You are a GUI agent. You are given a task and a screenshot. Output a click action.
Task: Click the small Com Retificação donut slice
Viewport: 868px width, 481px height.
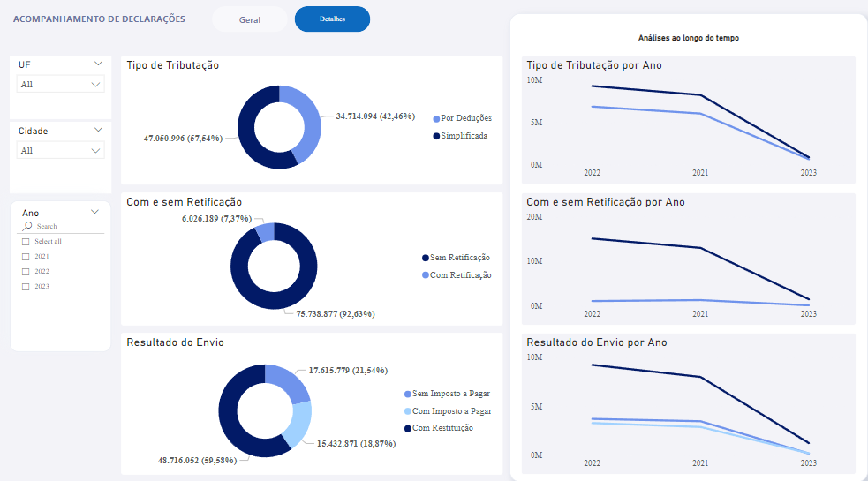pyautogui.click(x=266, y=232)
